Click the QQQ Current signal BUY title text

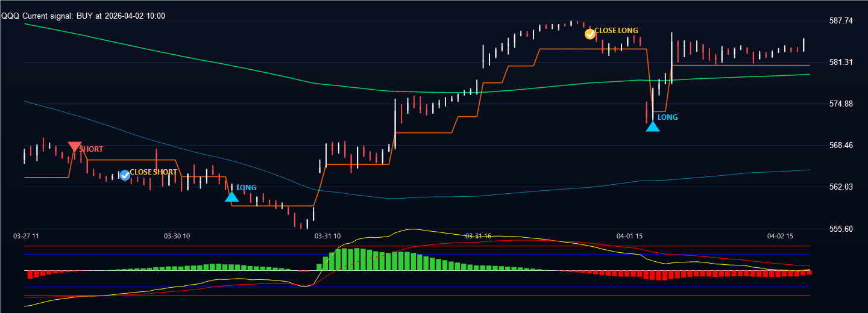[x=83, y=16]
